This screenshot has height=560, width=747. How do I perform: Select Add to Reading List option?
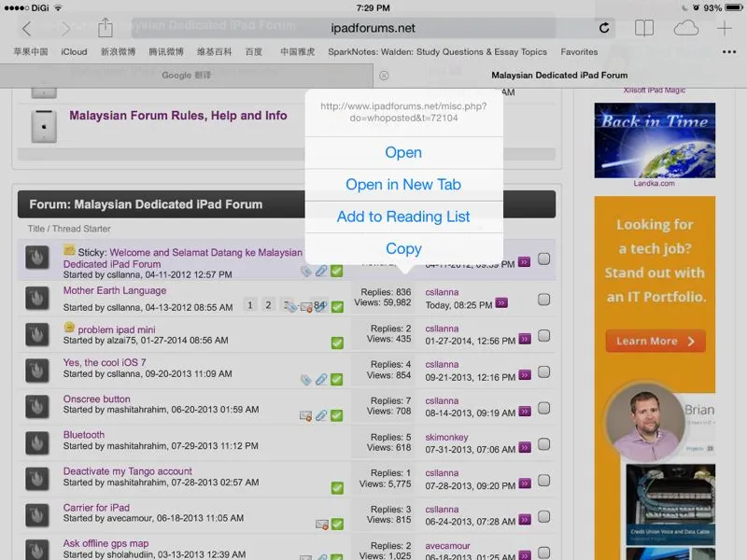[x=403, y=217]
